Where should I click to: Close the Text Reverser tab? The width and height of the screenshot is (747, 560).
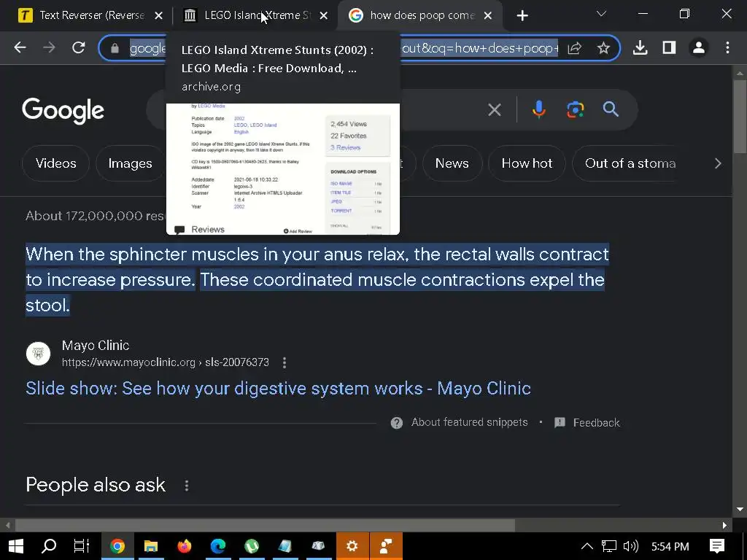pos(159,16)
